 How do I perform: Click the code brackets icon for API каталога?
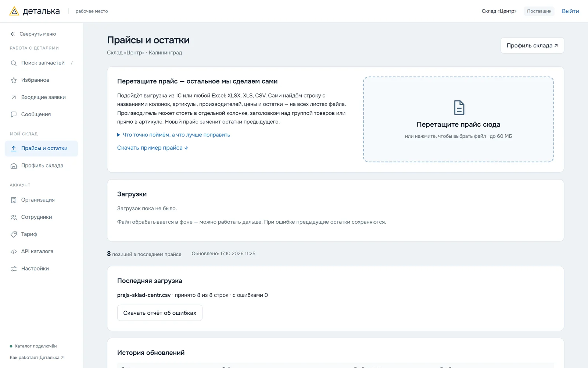click(14, 252)
